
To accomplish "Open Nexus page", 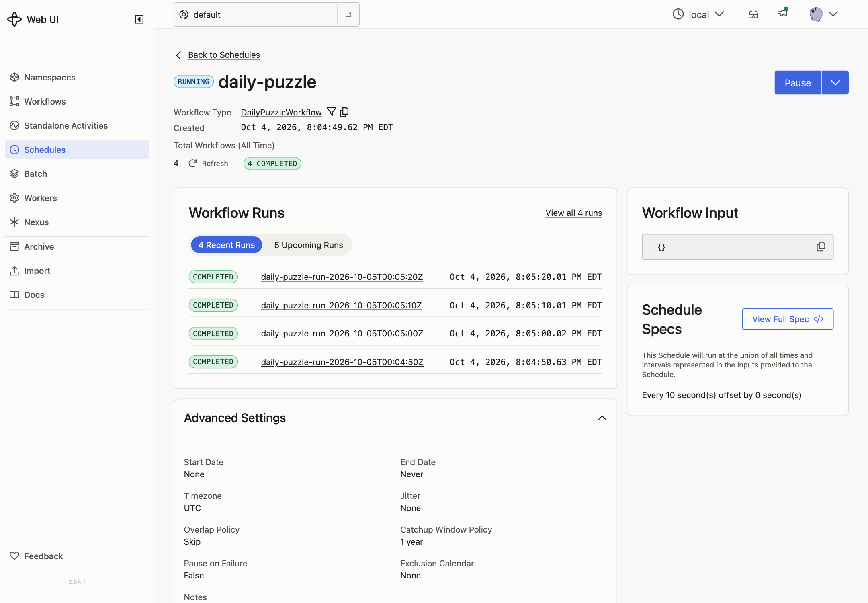I will pyautogui.click(x=77, y=222).
